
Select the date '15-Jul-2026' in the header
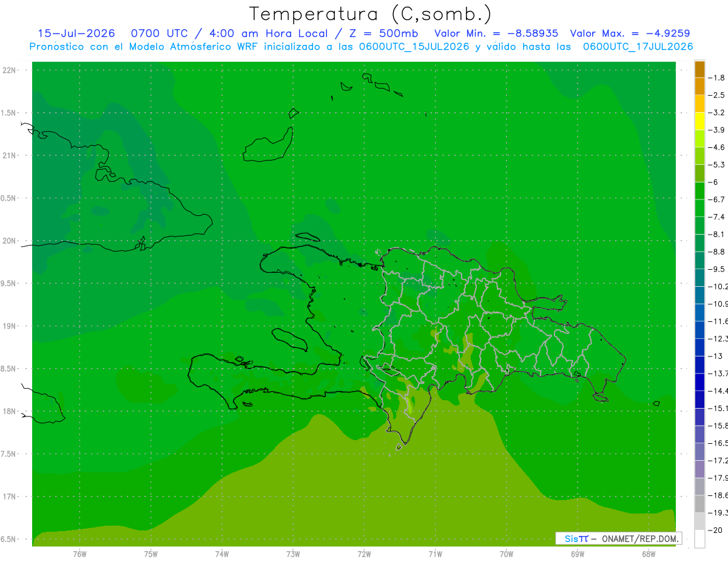point(76,33)
